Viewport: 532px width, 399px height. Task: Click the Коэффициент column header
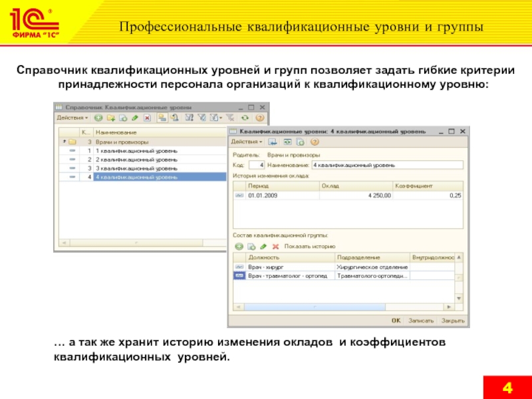click(428, 186)
